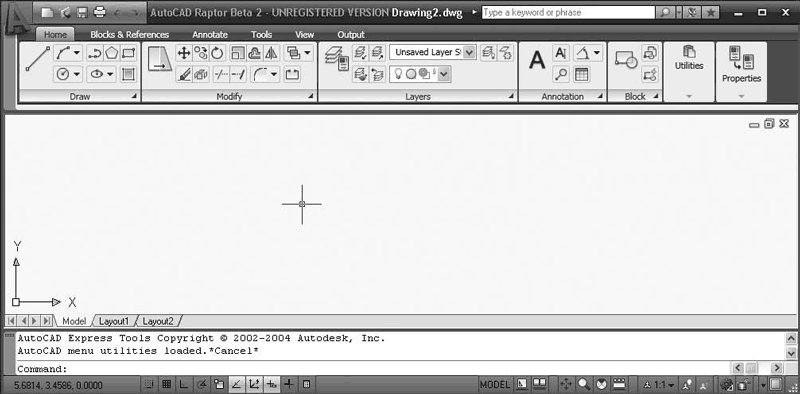Toggle Grid Display in status bar
The width and height of the screenshot is (800, 394).
pos(166,384)
